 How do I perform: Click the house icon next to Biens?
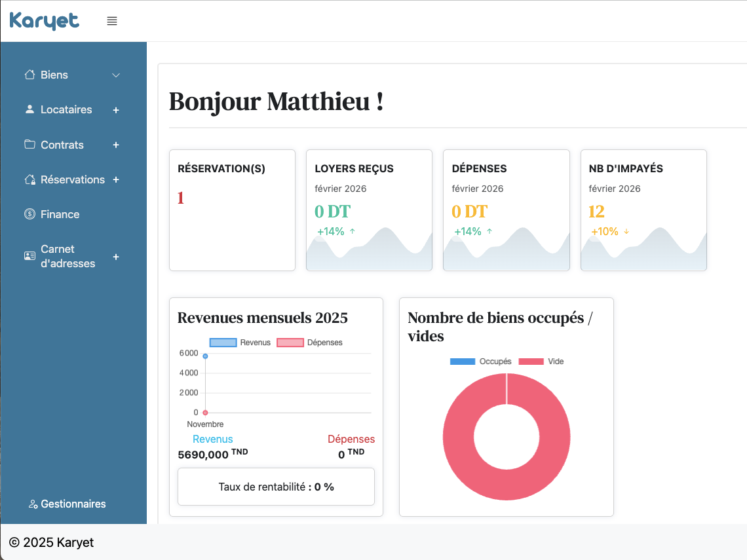click(29, 75)
